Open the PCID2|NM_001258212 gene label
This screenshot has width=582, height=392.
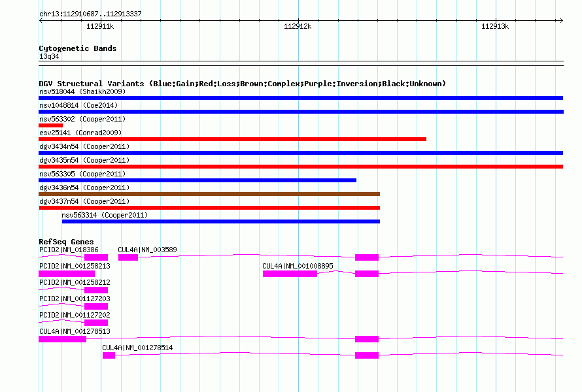(x=75, y=282)
